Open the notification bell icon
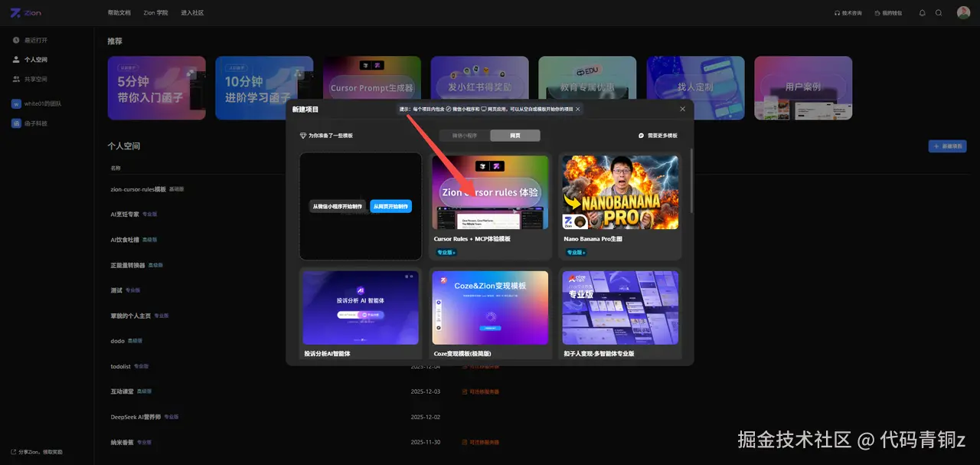Image resolution: width=980 pixels, height=465 pixels. point(922,13)
